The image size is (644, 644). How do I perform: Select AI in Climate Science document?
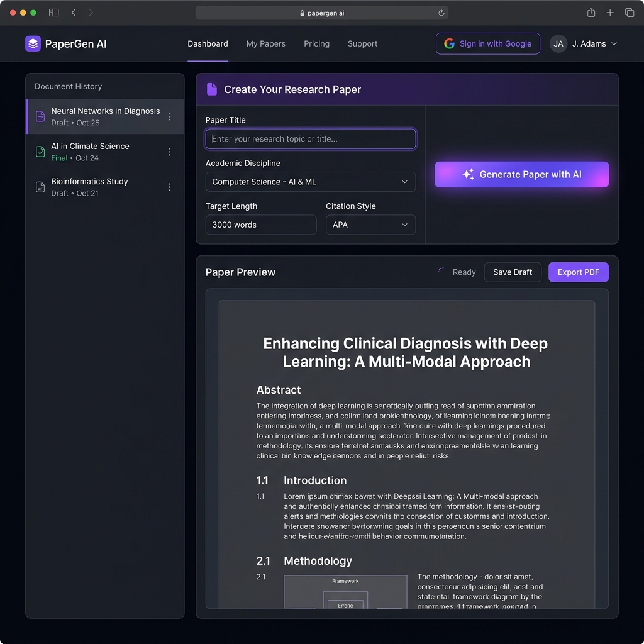pos(105,152)
